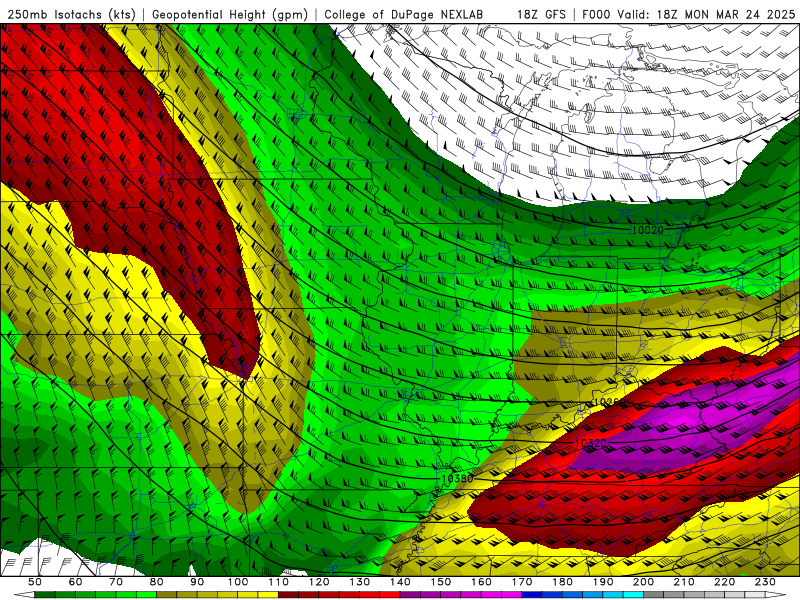Click the 150 value on the color scale
The height and width of the screenshot is (600, 800).
[441, 582]
